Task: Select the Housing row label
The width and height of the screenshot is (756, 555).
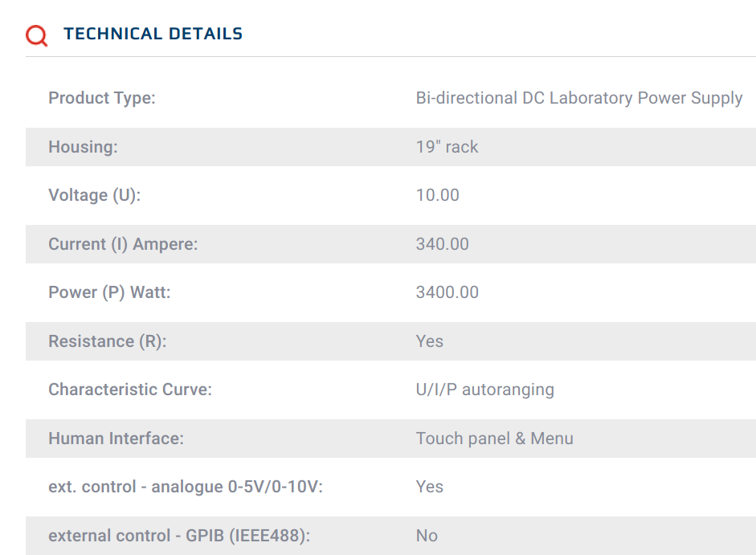Action: pyautogui.click(x=83, y=147)
